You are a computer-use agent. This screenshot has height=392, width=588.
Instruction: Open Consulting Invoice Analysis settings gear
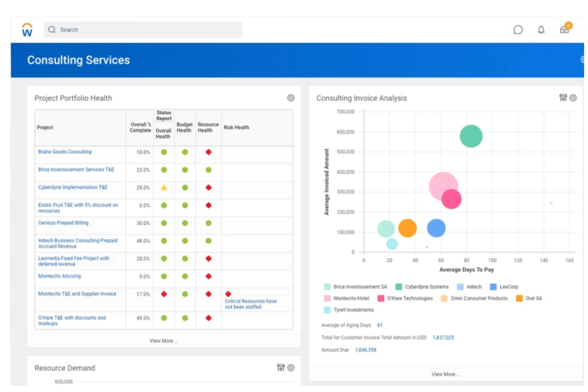pos(573,98)
